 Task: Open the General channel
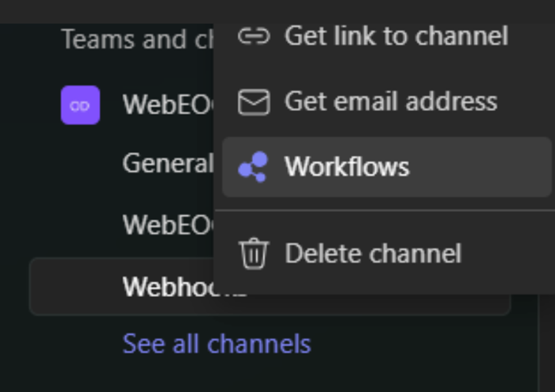click(167, 164)
